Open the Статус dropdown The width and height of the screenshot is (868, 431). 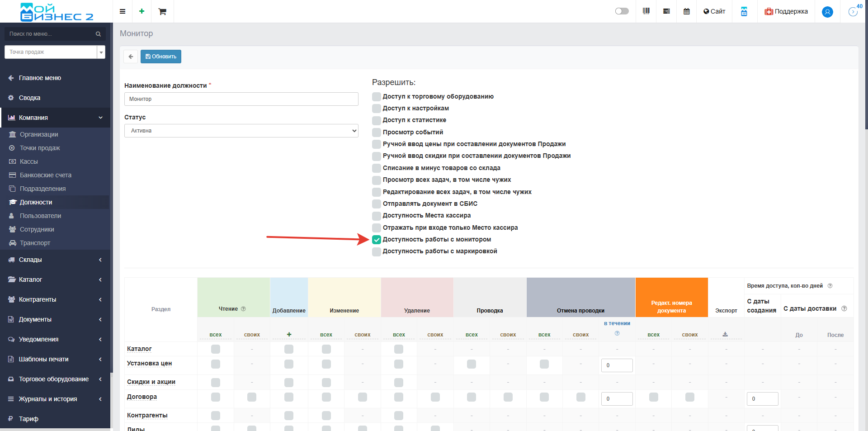point(241,131)
